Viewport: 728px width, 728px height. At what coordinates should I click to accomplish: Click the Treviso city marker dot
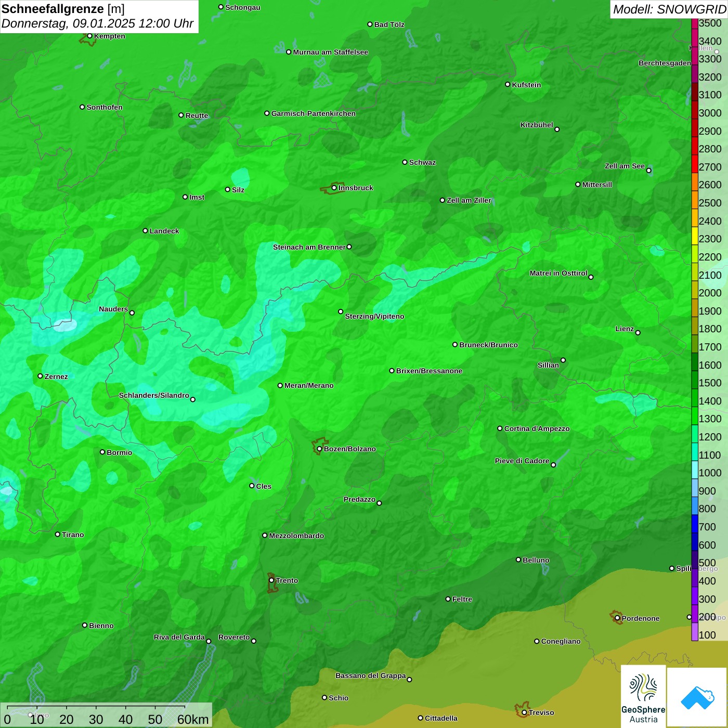pos(524,712)
